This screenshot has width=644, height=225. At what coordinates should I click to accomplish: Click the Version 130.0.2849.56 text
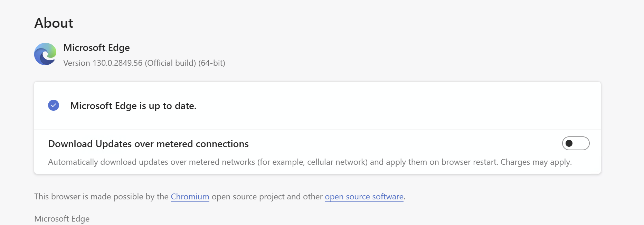click(x=103, y=63)
